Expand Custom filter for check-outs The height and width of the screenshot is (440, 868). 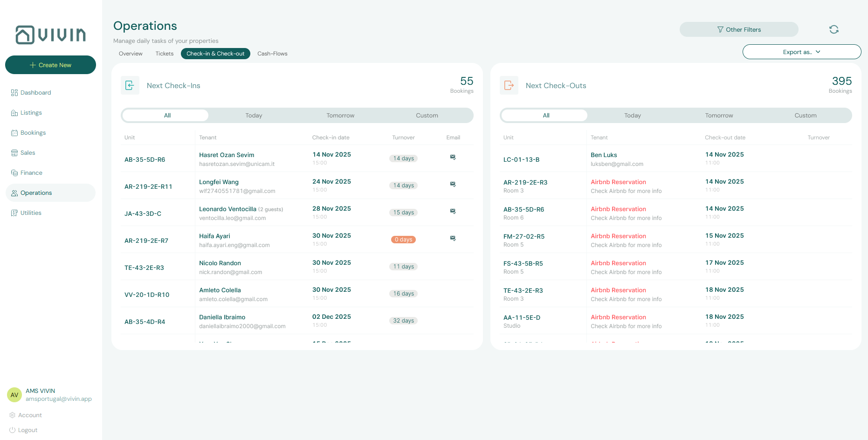806,115
